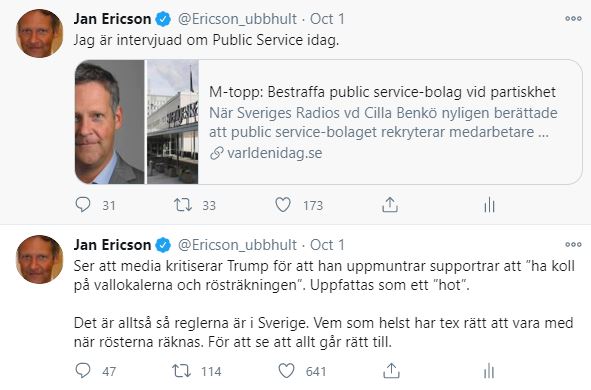The width and height of the screenshot is (591, 390).
Task: Open the M-topp article headline
Action: tap(382, 92)
